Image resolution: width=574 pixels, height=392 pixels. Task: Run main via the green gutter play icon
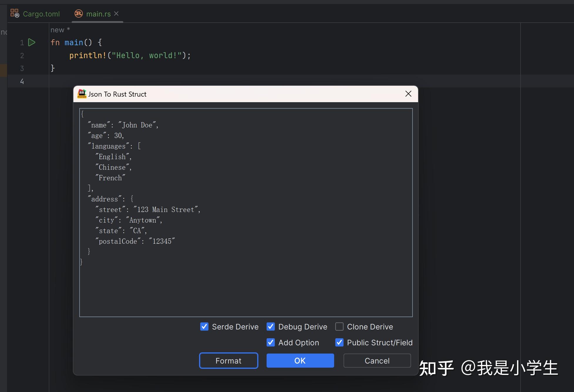point(32,42)
